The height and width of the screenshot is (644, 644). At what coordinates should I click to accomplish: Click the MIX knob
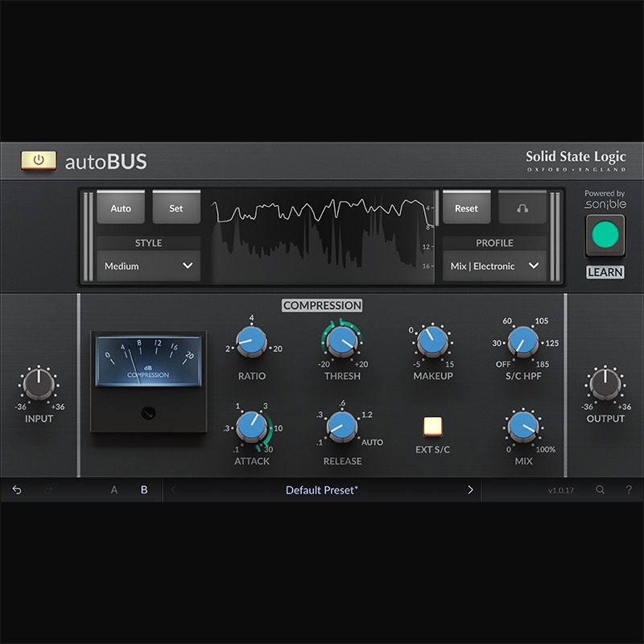tap(523, 427)
